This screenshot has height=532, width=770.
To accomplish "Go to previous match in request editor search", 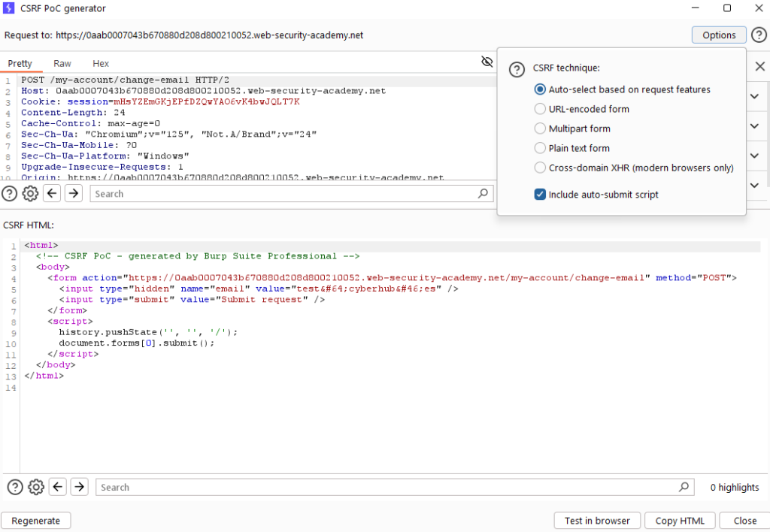I will pyautogui.click(x=52, y=193).
